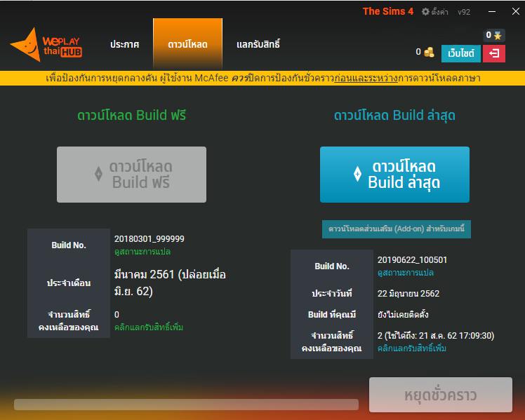Click the yellow McAfee warning banner
525x420 pixels.
262,79
